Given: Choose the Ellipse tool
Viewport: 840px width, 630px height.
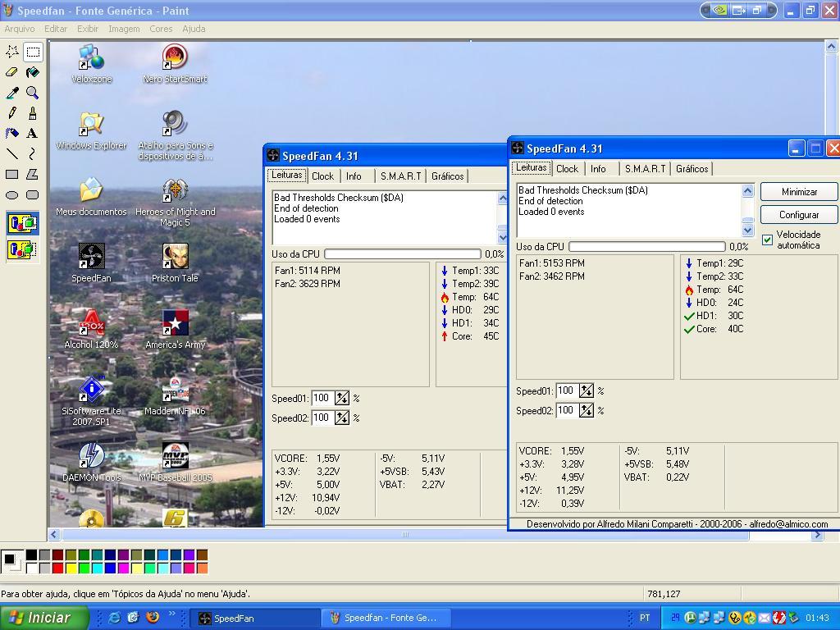Looking at the screenshot, I should pos(11,195).
